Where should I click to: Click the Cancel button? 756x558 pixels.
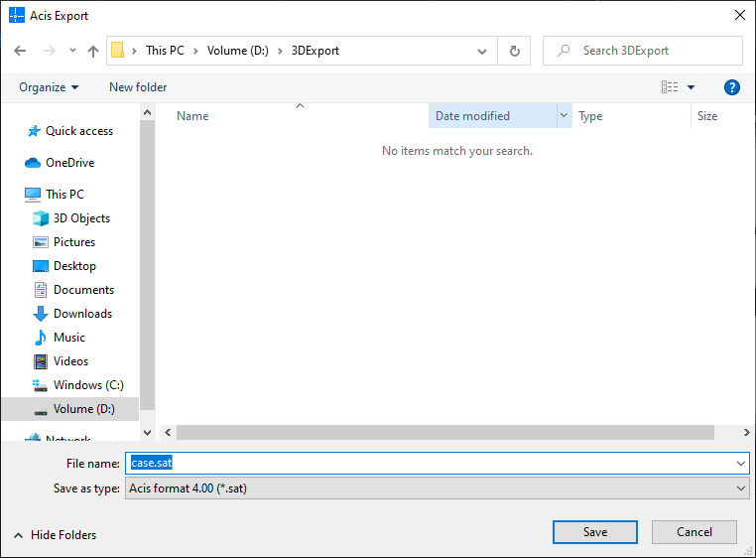pos(694,532)
